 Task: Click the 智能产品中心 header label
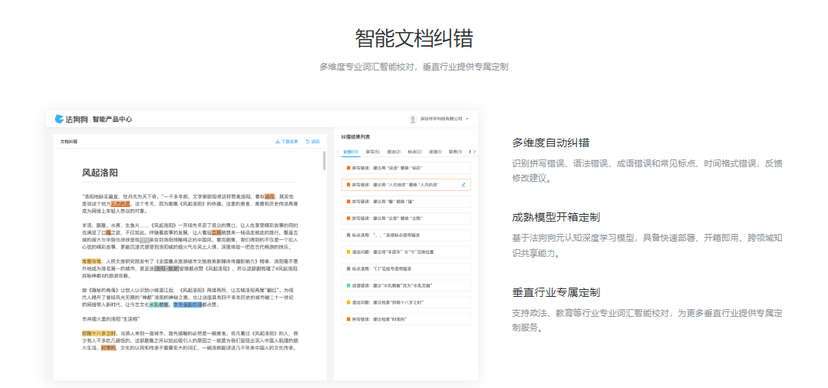pyautogui.click(x=112, y=119)
